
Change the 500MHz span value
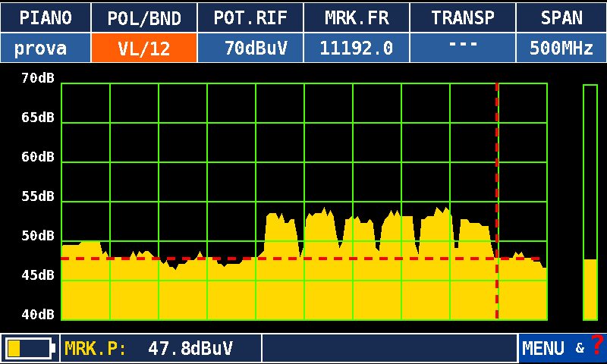[561, 48]
